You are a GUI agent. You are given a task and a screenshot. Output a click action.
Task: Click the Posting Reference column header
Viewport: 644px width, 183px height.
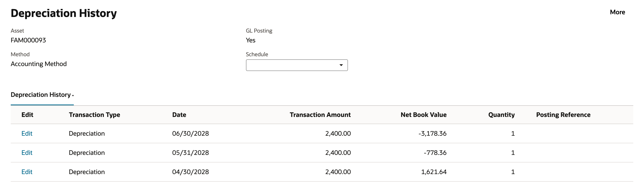[x=563, y=114]
